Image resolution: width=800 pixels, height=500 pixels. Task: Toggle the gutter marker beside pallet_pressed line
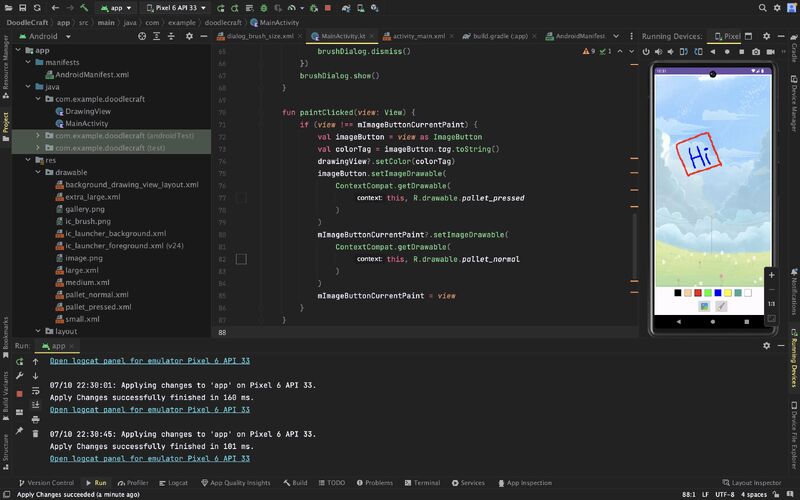click(241, 198)
